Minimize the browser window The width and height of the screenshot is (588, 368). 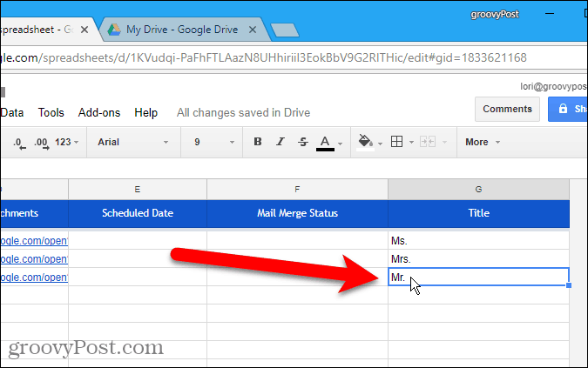[550, 14]
